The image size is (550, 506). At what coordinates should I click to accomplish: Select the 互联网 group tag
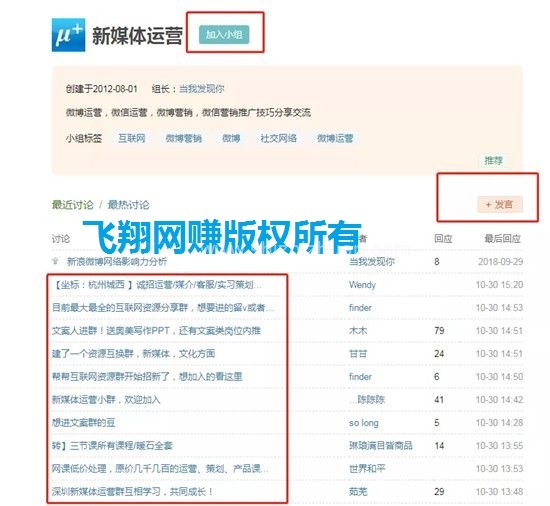(x=132, y=138)
